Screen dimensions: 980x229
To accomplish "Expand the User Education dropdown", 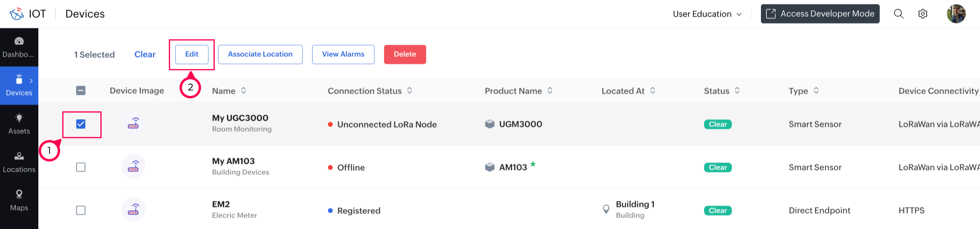I will (707, 14).
